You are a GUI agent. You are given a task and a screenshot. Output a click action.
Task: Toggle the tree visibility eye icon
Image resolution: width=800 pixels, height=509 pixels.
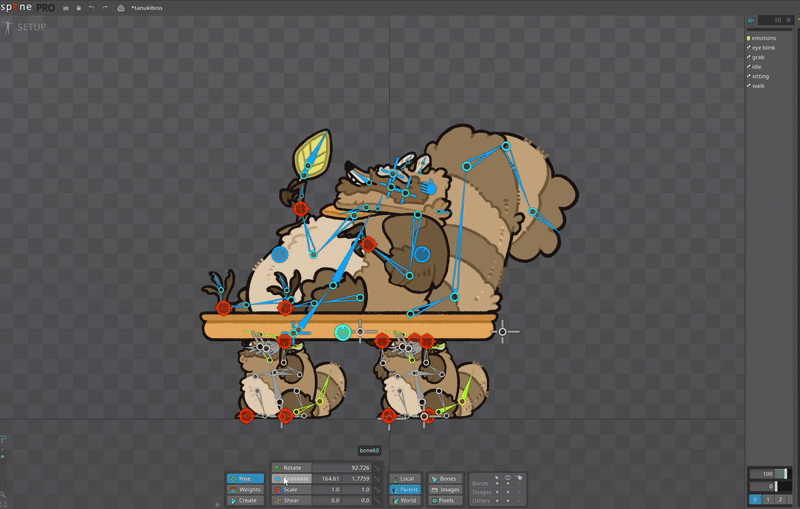[751, 20]
